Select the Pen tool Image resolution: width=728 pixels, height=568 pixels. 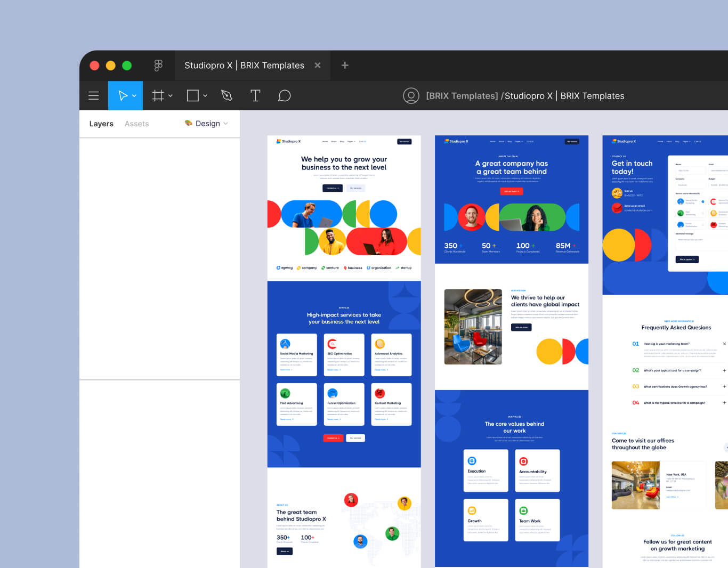pyautogui.click(x=227, y=95)
